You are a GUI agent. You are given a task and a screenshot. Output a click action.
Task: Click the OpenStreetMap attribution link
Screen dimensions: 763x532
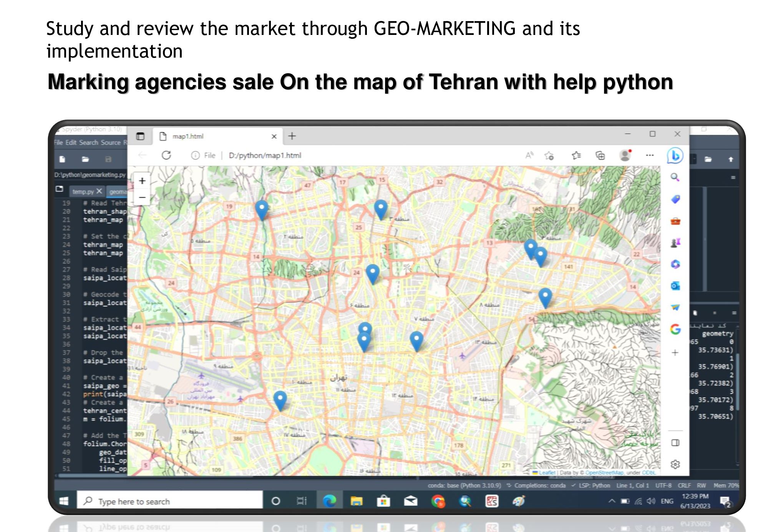[x=604, y=473]
